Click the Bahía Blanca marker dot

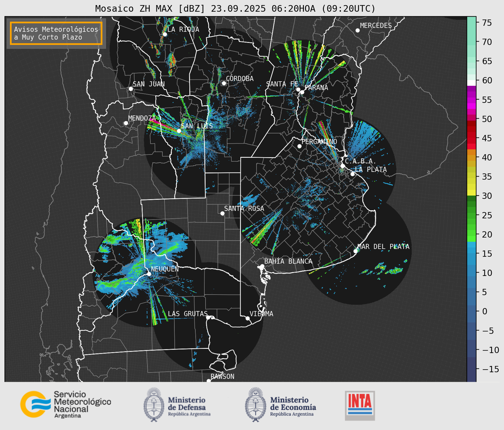[262, 266]
